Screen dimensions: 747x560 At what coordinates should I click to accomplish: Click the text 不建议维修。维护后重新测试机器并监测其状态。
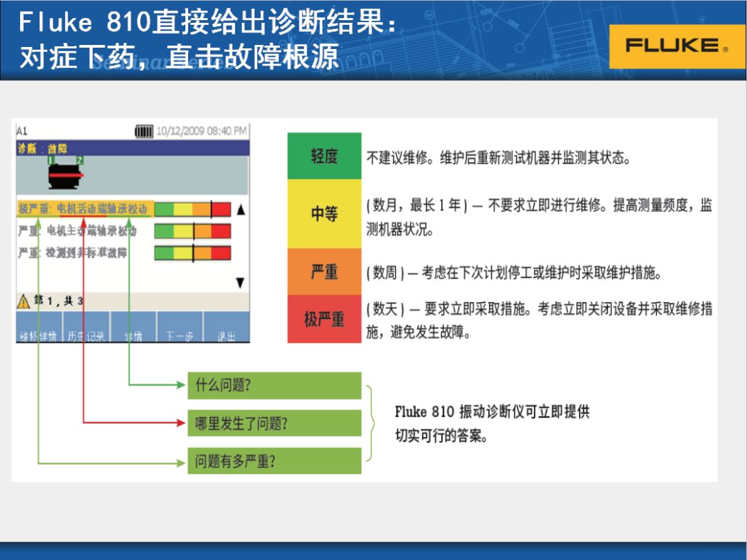pos(498,158)
